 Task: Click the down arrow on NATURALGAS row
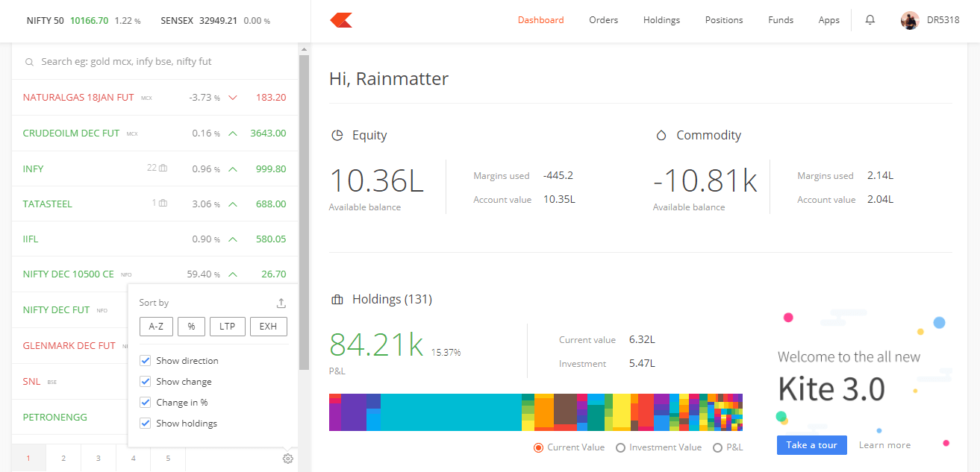[233, 98]
